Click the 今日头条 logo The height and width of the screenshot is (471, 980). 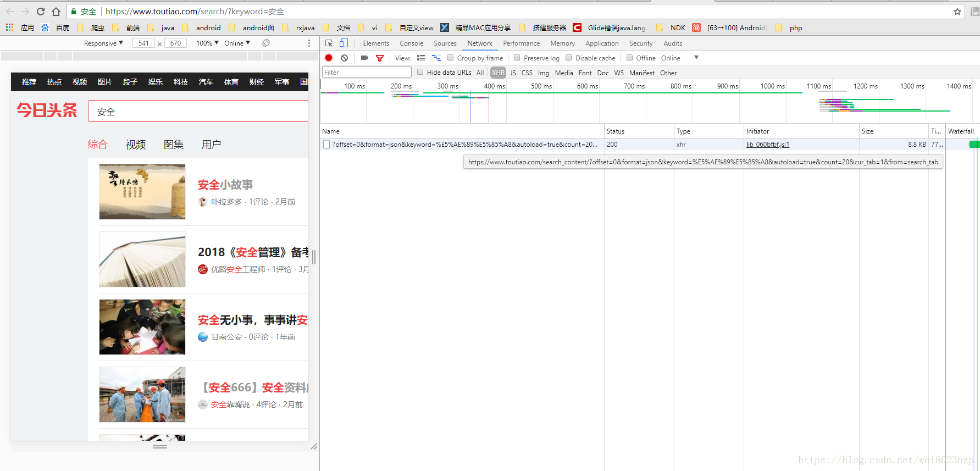(47, 110)
